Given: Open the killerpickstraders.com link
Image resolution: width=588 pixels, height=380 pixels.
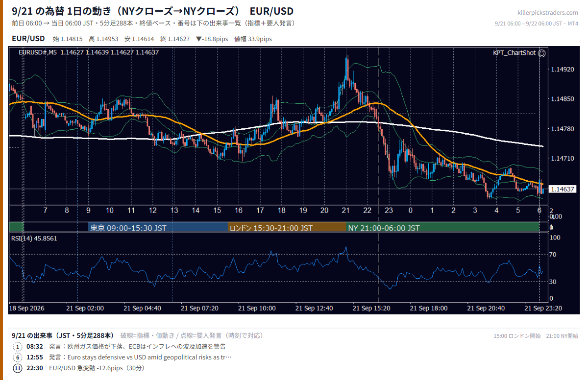Looking at the screenshot, I should click(548, 13).
